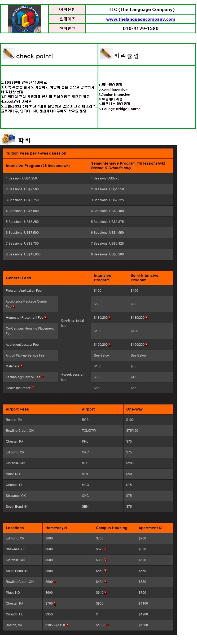Open footnote icon on Apartment column header

click(x=160, y=528)
